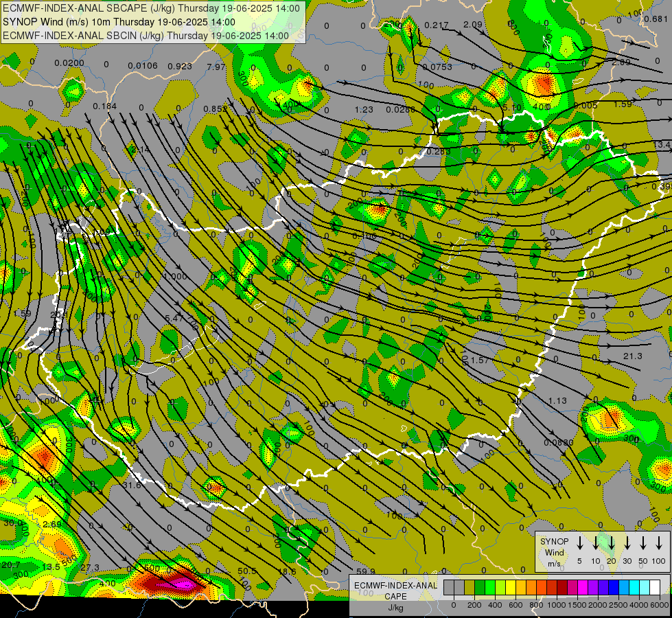
Task: Select the SYNOP Wind 10m header line
Action: coord(119,22)
